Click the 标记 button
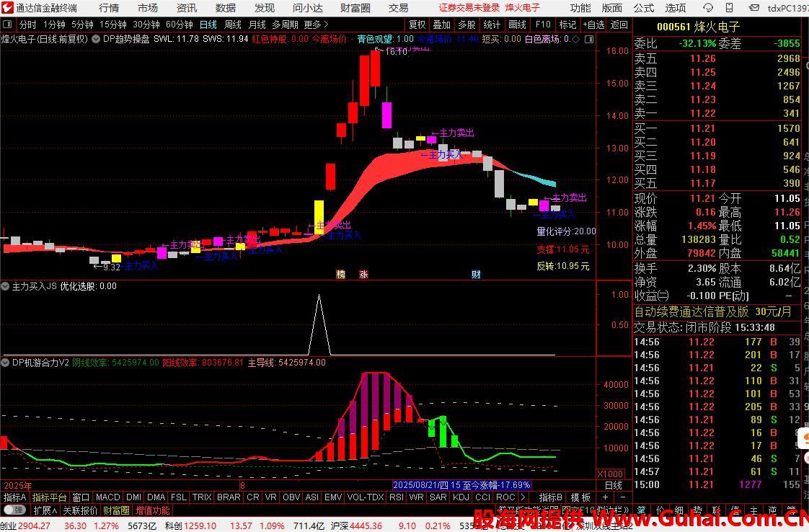Viewport: 809px width, 532px height. point(567,25)
